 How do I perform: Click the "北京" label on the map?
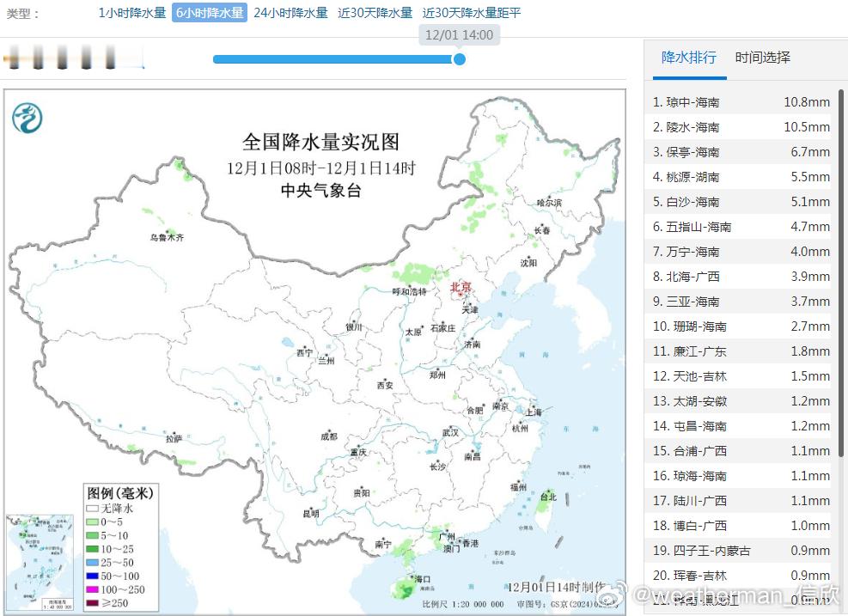point(461,286)
